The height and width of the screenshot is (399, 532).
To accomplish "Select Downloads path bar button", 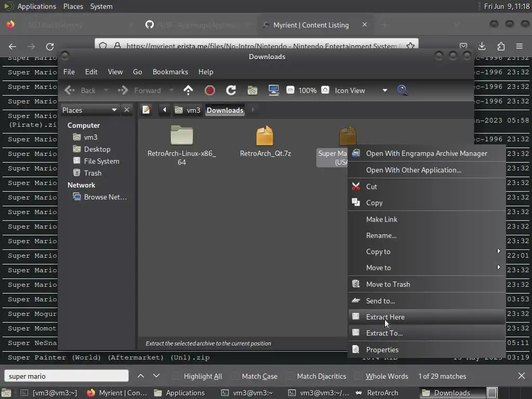I will click(x=225, y=110).
